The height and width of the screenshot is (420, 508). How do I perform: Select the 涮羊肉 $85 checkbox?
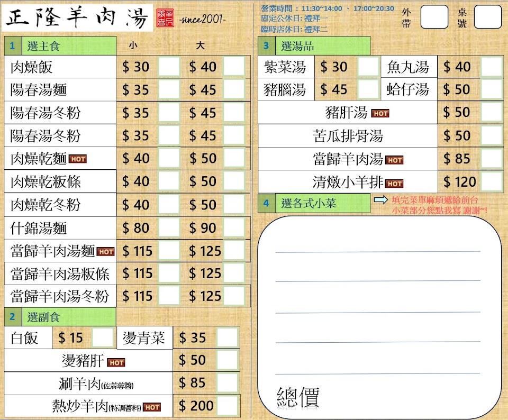point(228,383)
